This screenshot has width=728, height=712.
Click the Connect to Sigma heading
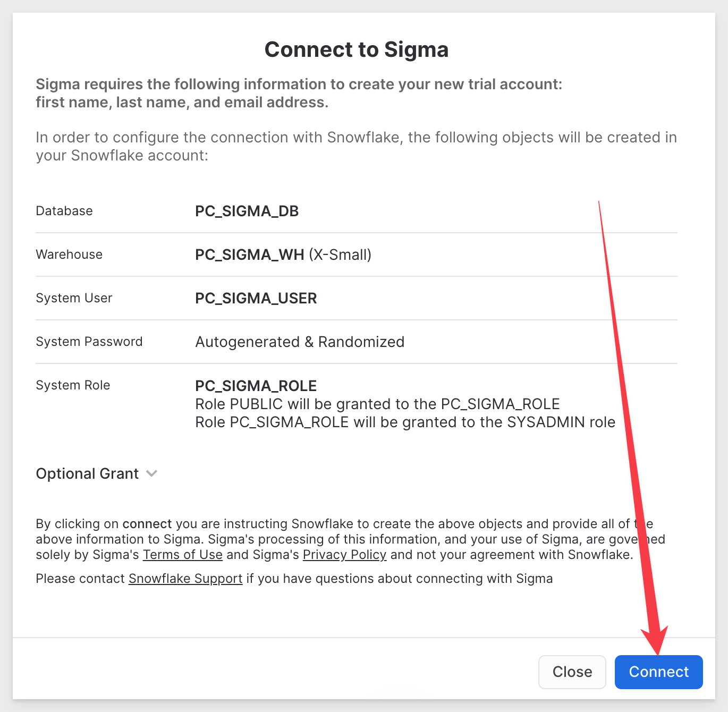click(357, 49)
